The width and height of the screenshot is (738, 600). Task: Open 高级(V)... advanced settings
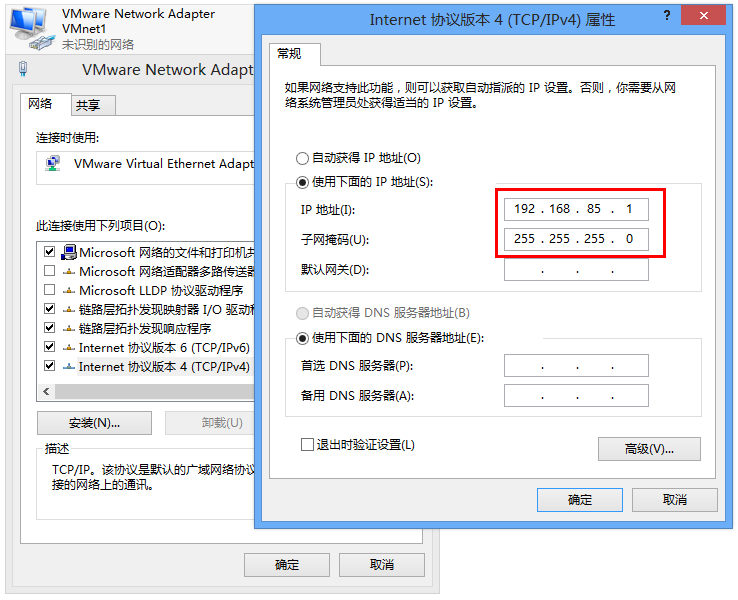(x=649, y=449)
